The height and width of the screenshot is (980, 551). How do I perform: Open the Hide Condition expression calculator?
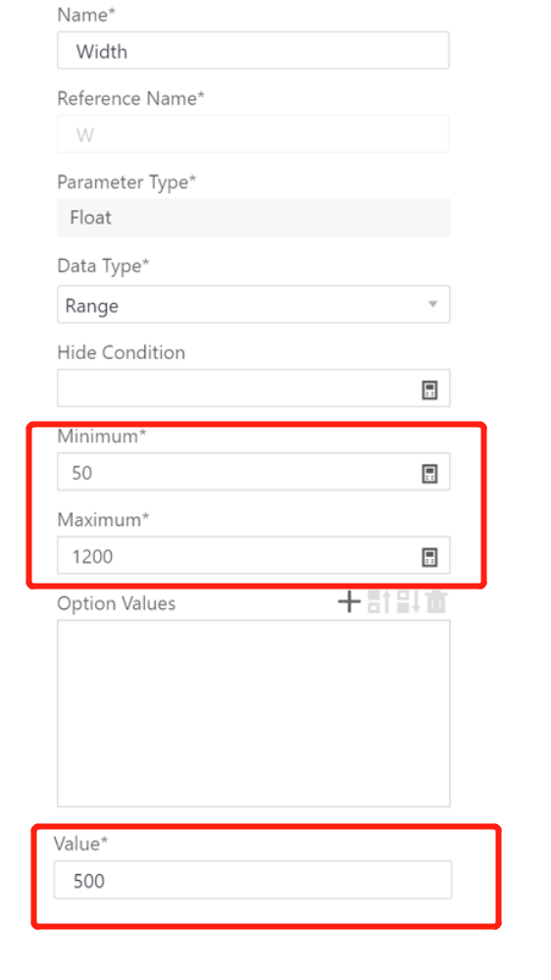pyautogui.click(x=429, y=390)
